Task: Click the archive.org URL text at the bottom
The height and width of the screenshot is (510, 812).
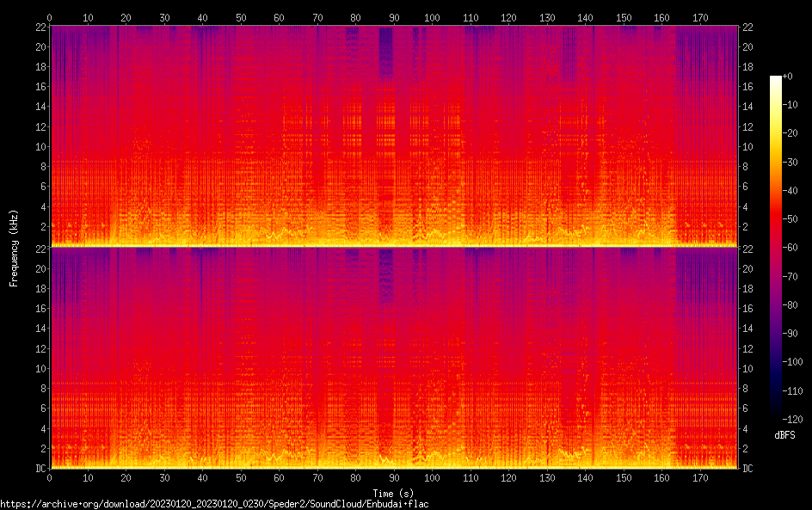Action: click(214, 504)
